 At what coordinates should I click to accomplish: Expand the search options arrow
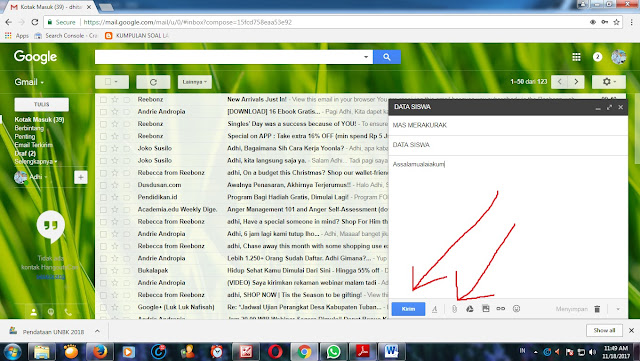click(x=366, y=57)
